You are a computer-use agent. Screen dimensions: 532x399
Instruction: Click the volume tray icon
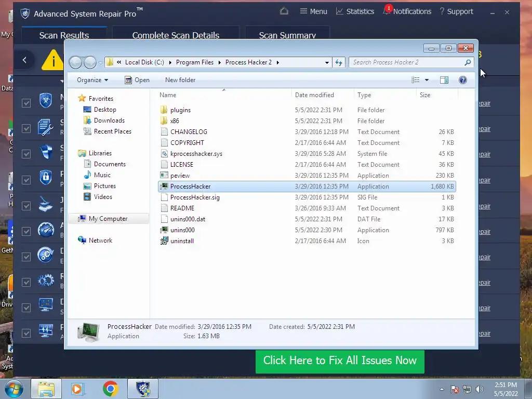[480, 389]
